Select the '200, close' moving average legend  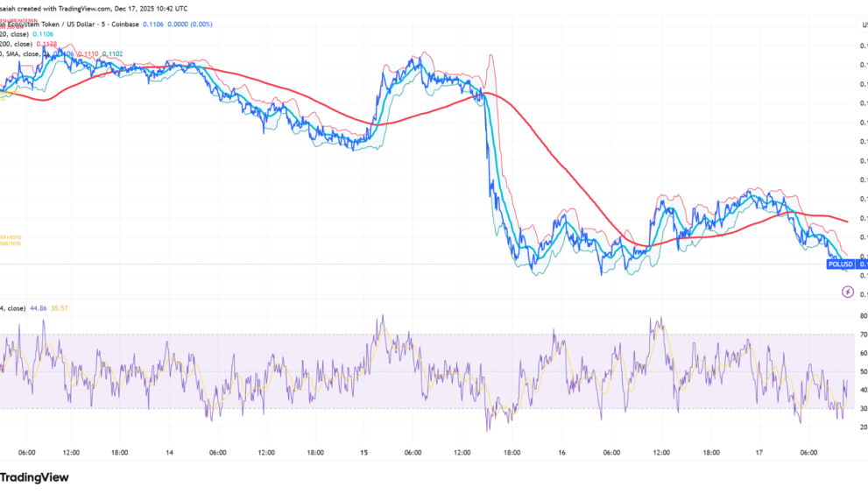18,43
